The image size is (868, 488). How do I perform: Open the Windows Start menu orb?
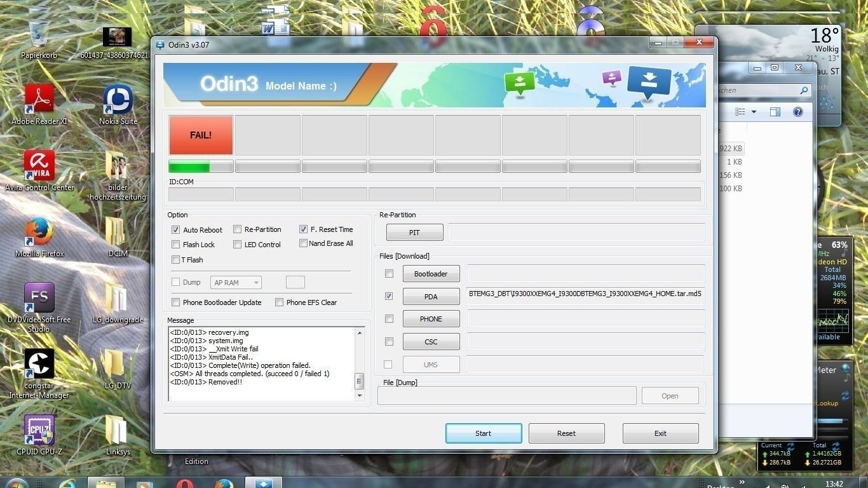click(16, 484)
